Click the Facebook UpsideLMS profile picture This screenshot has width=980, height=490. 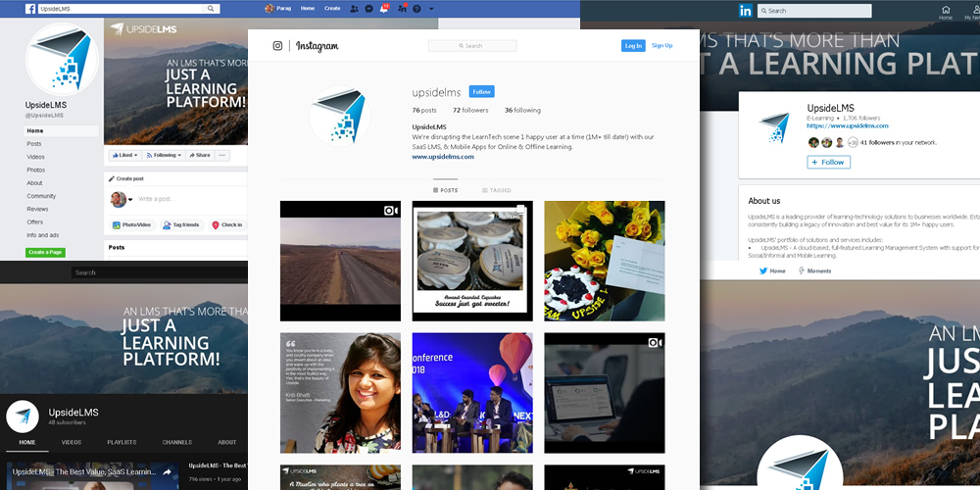pyautogui.click(x=62, y=60)
